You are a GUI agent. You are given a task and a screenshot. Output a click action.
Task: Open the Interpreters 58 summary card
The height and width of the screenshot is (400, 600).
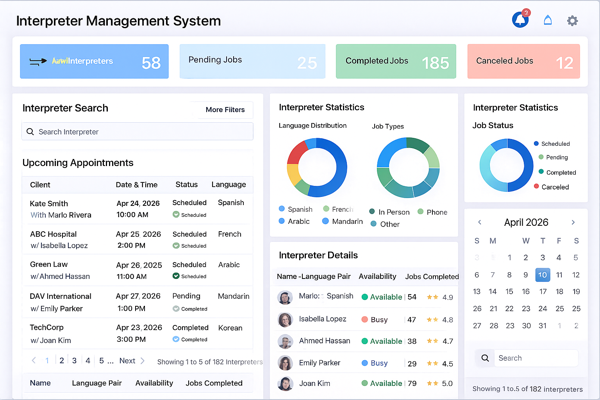[x=94, y=61]
